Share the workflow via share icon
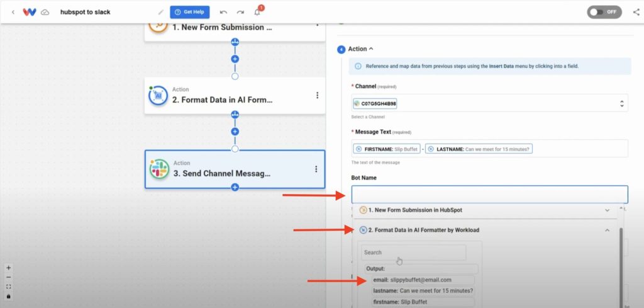644x308 pixels. 636,12
